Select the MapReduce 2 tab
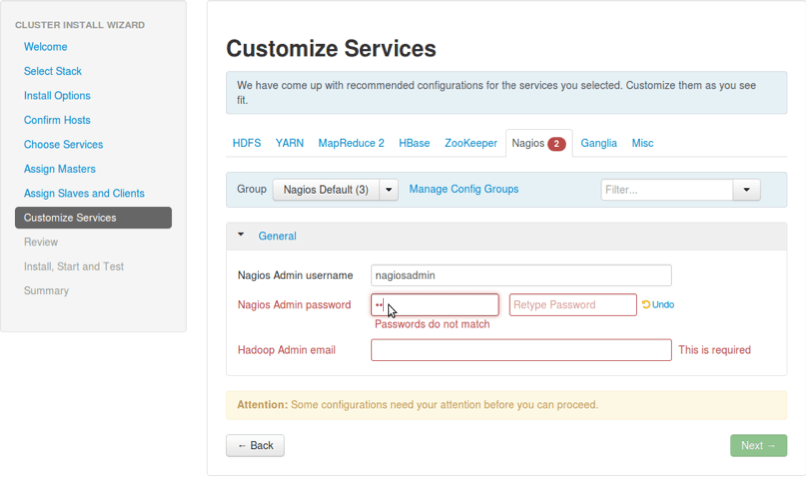 351,143
